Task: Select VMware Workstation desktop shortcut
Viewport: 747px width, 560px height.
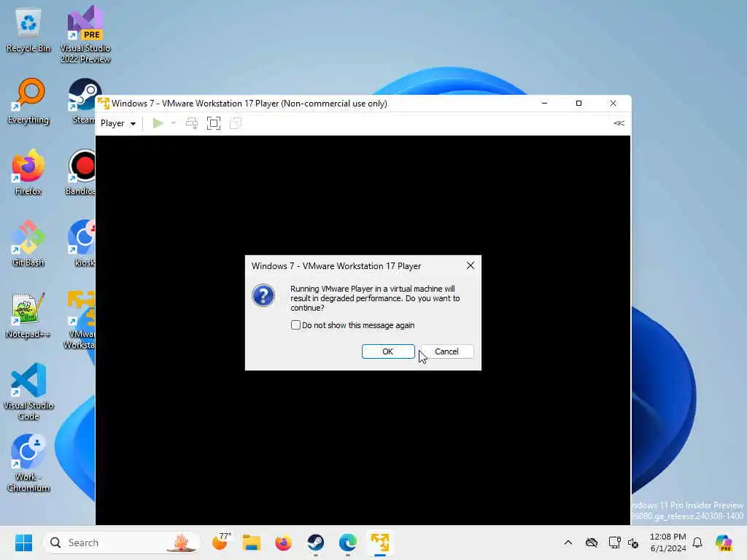Action: click(80, 320)
